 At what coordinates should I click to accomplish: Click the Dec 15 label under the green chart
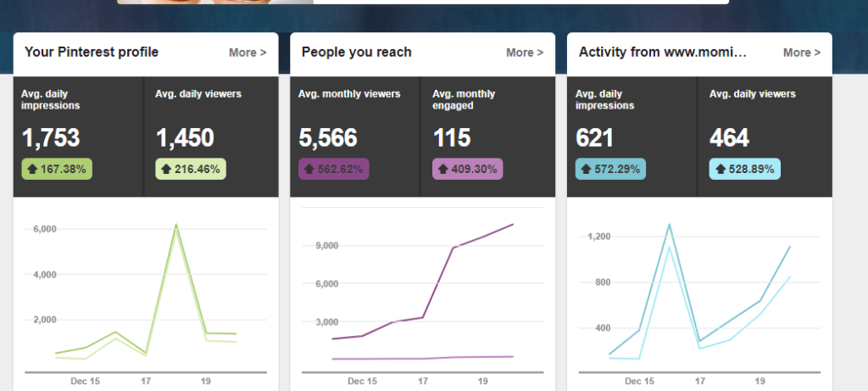86,381
